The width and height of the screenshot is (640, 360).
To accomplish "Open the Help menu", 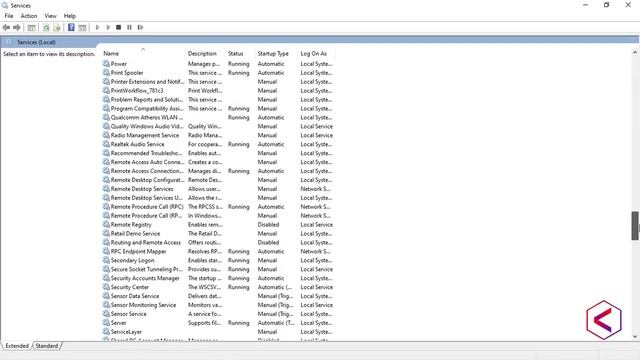I will click(69, 16).
